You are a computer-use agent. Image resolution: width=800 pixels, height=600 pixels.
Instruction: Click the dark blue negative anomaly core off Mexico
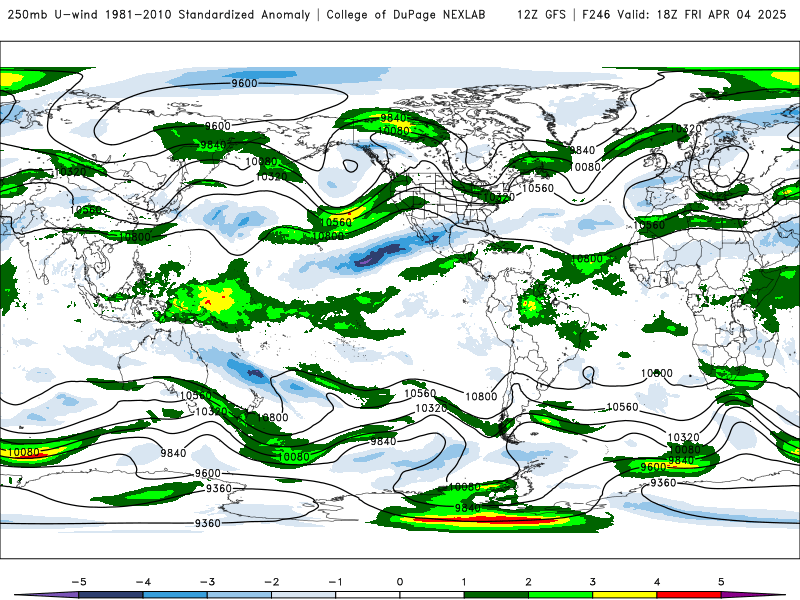click(380, 255)
